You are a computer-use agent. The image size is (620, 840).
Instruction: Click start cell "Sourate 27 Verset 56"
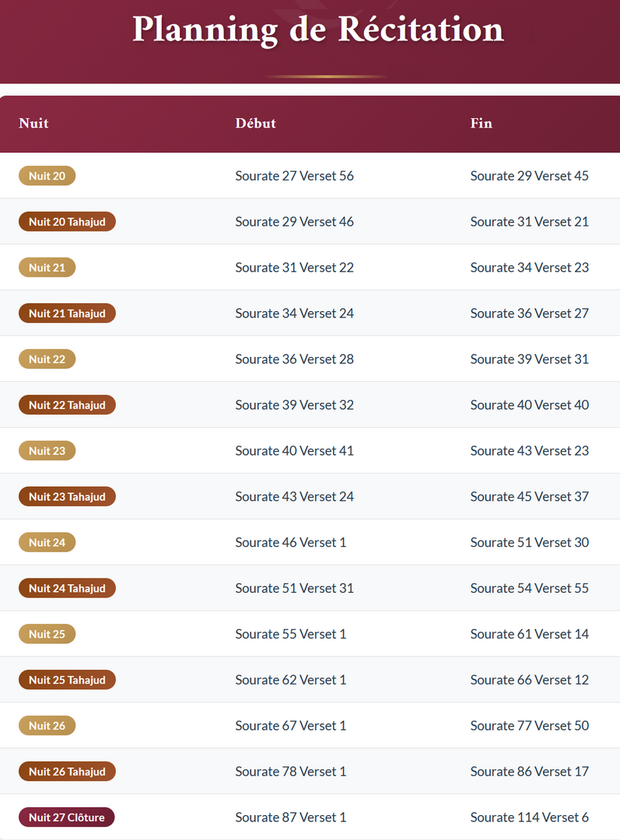(x=294, y=176)
